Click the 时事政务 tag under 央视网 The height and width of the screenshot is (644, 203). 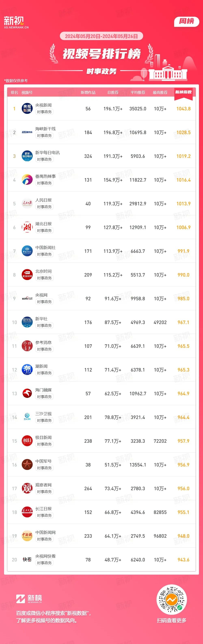click(x=44, y=302)
